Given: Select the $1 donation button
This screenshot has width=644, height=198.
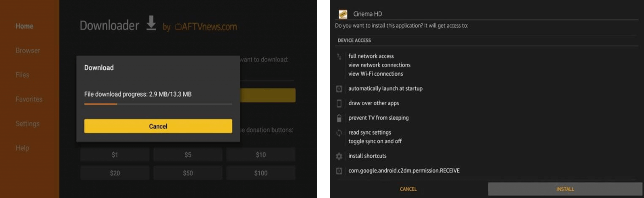Looking at the screenshot, I should tap(115, 155).
